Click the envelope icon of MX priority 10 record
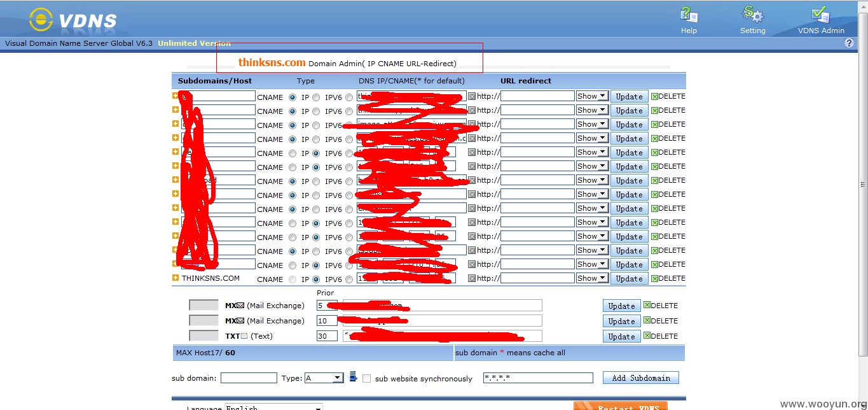Image resolution: width=868 pixels, height=410 pixels. [240, 321]
